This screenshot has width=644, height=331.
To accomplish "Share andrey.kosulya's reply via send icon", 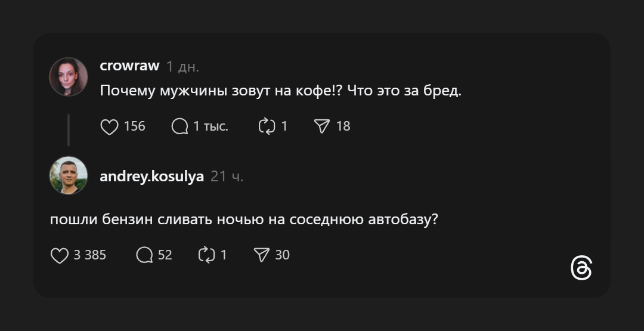I will [262, 255].
